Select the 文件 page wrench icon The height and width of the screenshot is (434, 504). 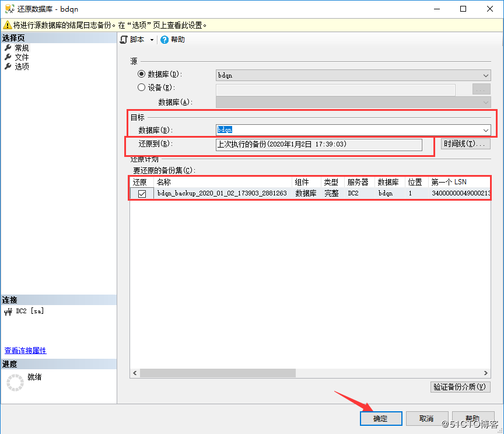click(x=8, y=57)
